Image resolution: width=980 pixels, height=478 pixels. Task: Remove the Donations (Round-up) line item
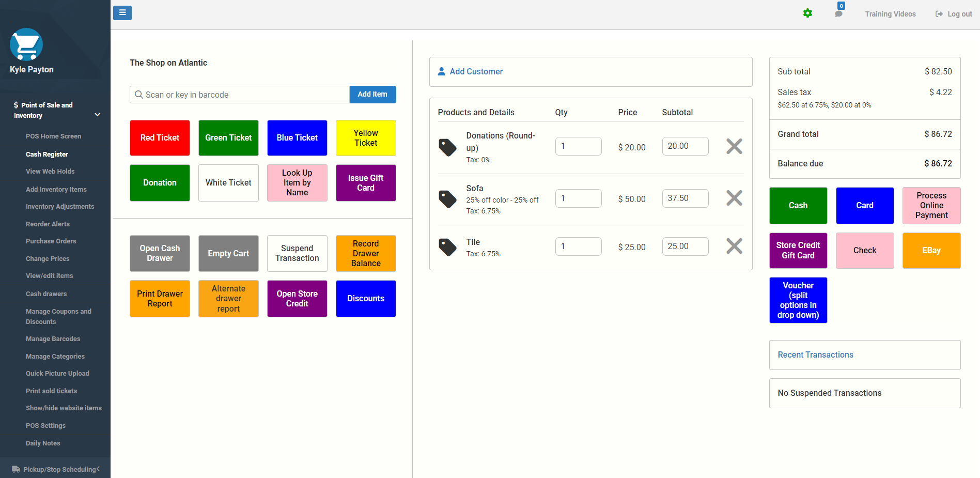point(734,146)
